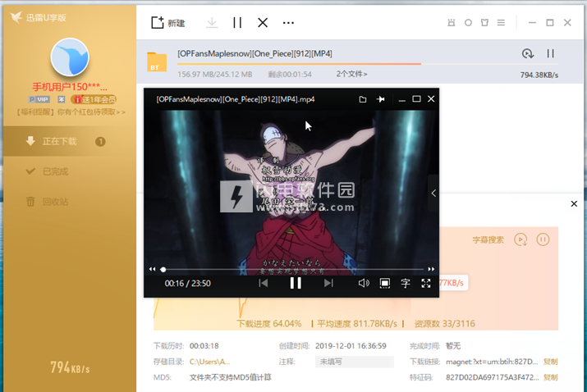The height and width of the screenshot is (392, 587).
Task: Pause video playback in player
Action: click(x=296, y=283)
